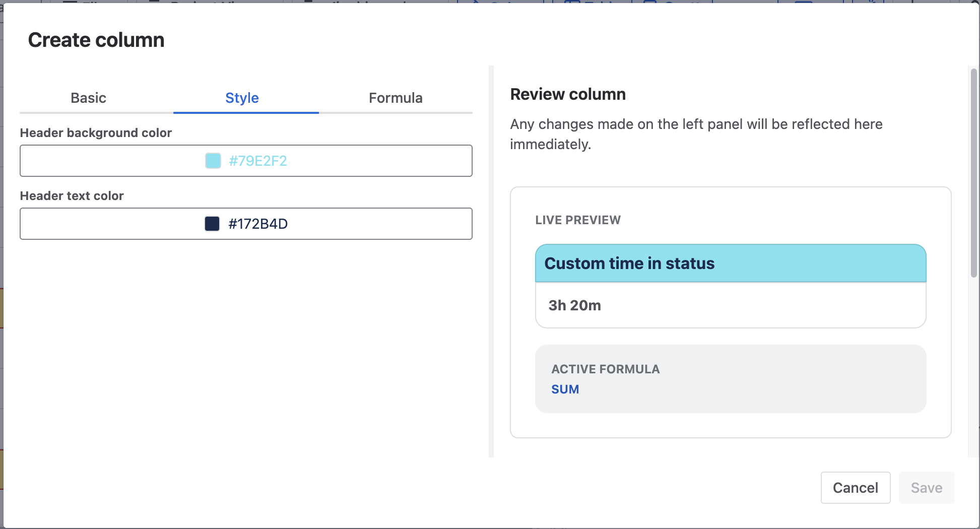This screenshot has height=529, width=980.
Task: Click the Review column heading
Action: click(568, 94)
